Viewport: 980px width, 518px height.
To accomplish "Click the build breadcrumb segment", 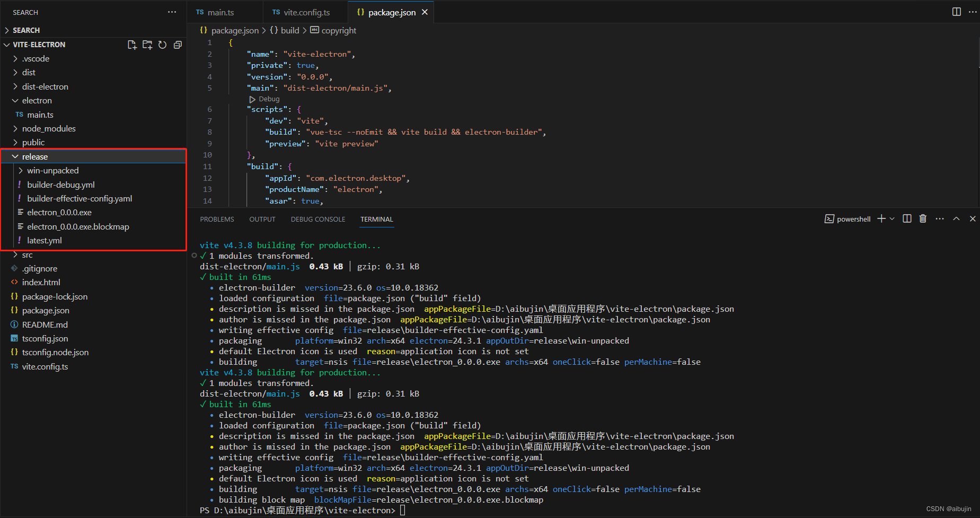I will click(285, 30).
